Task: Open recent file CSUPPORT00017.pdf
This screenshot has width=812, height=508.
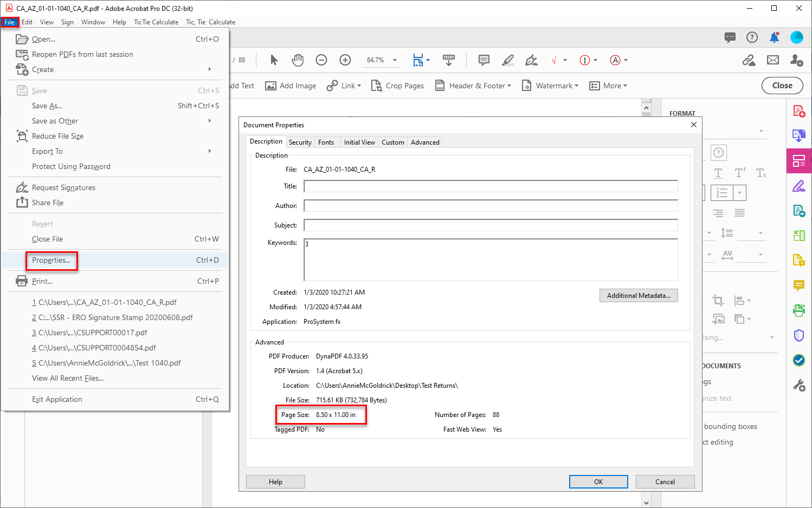Action: coord(89,333)
